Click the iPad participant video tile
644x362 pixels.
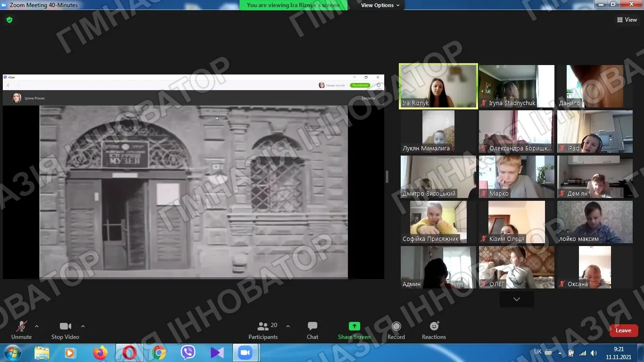pos(595,132)
